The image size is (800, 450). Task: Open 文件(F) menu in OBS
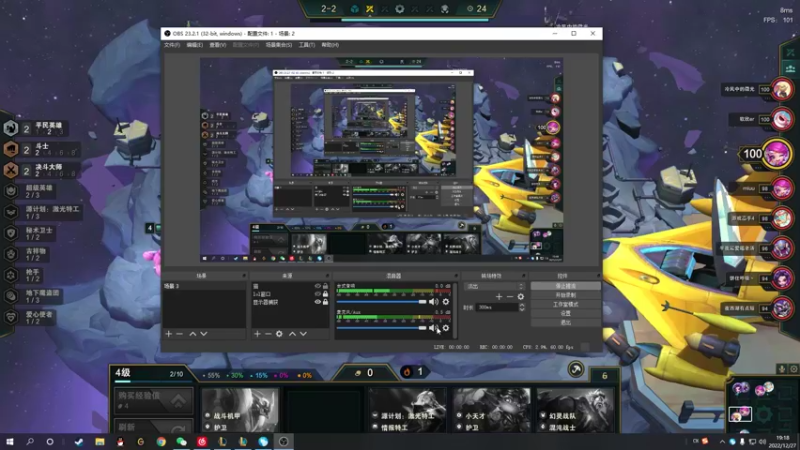click(172, 45)
